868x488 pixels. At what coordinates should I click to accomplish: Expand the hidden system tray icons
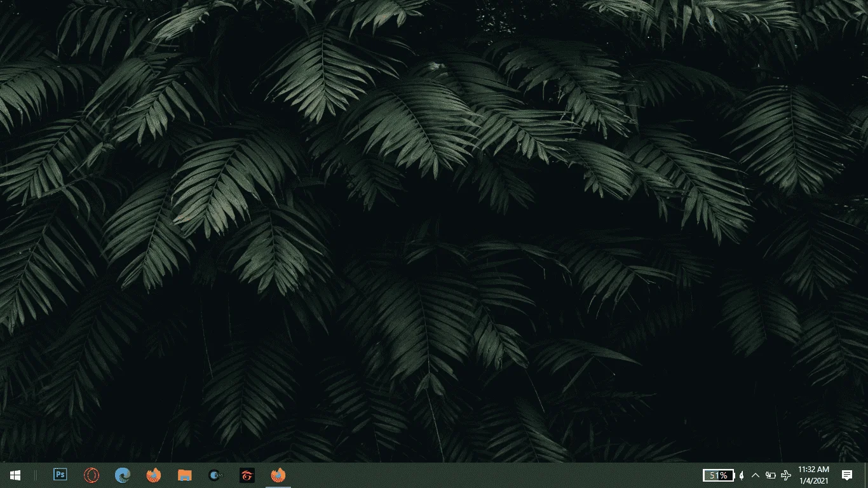pyautogui.click(x=756, y=475)
